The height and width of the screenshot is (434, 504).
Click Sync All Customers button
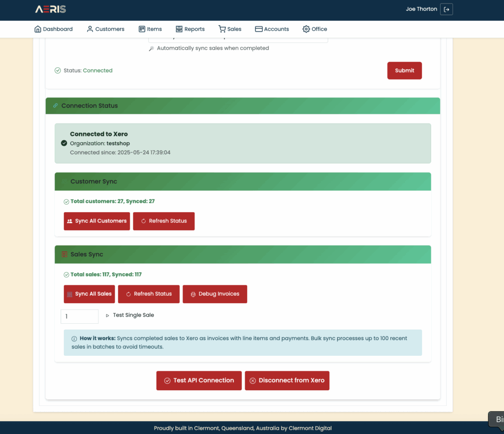click(97, 221)
